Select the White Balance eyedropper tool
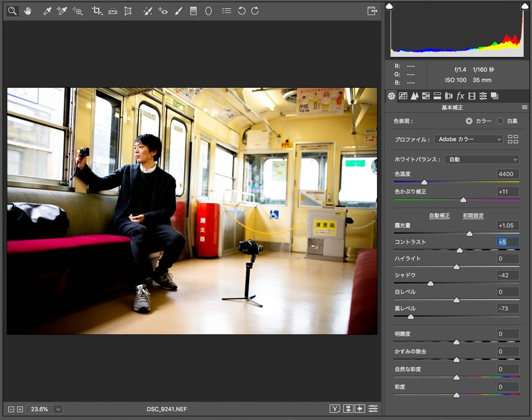Viewport: 532px width, 420px height. 47,11
